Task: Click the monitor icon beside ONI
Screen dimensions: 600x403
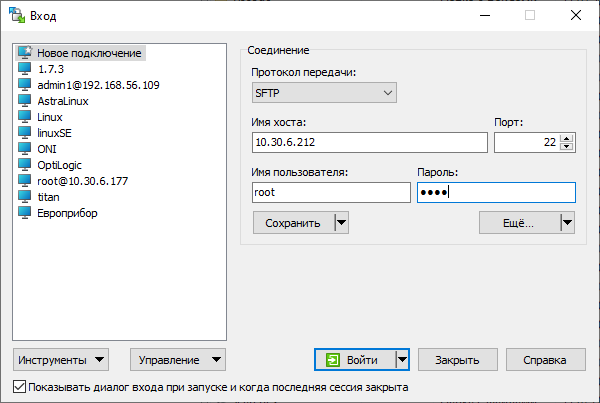Action: [x=24, y=149]
